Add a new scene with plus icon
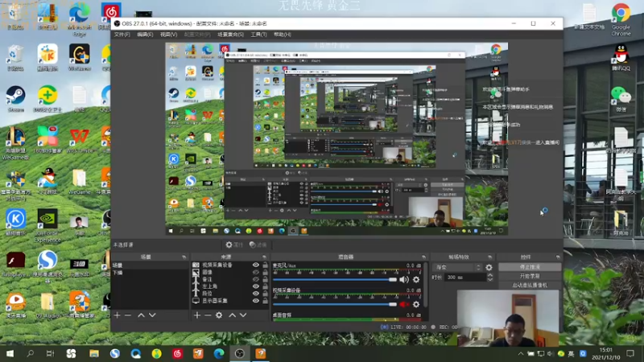644x362 pixels. pos(117,315)
